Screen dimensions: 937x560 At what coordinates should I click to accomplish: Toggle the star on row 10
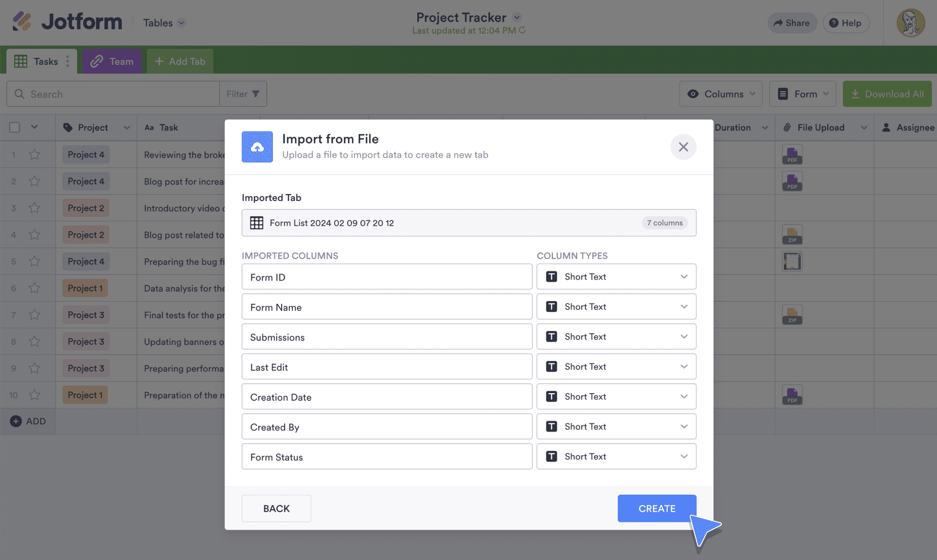pyautogui.click(x=34, y=395)
